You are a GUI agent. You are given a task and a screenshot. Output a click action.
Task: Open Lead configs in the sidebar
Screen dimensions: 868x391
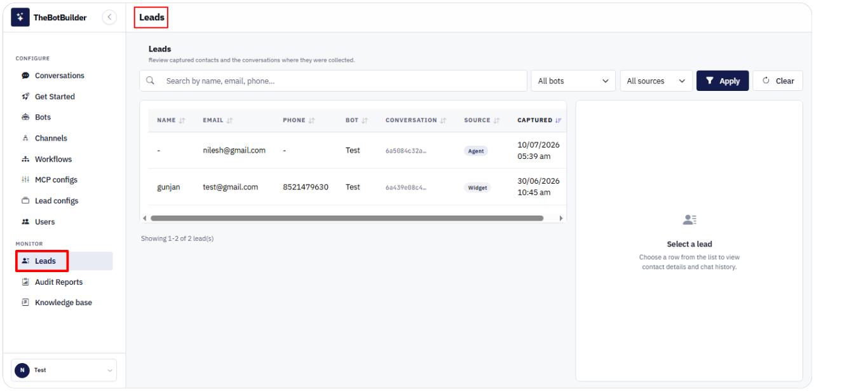[57, 201]
